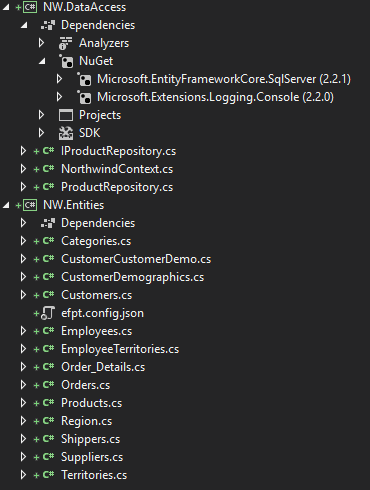The image size is (370, 490).
Task: Expand the Microsoft.Extensions.Logging.Console package
Action: (59, 97)
